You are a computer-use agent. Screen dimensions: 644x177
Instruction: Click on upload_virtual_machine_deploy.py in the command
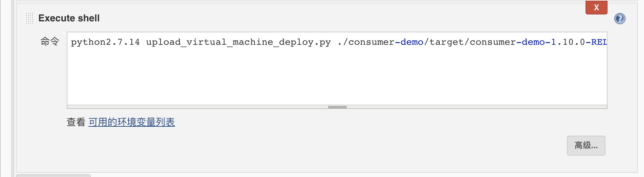tap(238, 42)
